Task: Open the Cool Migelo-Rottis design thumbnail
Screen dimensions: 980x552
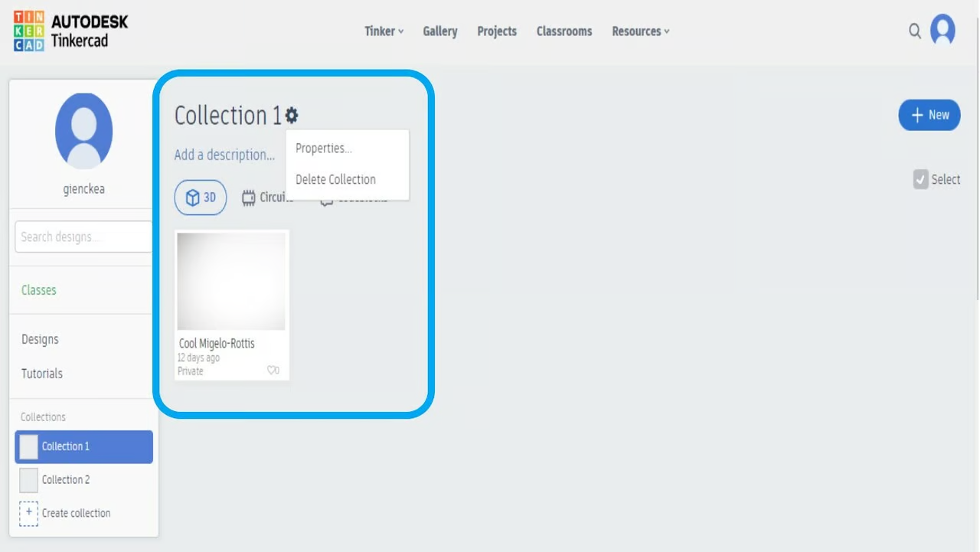Action: coord(231,281)
